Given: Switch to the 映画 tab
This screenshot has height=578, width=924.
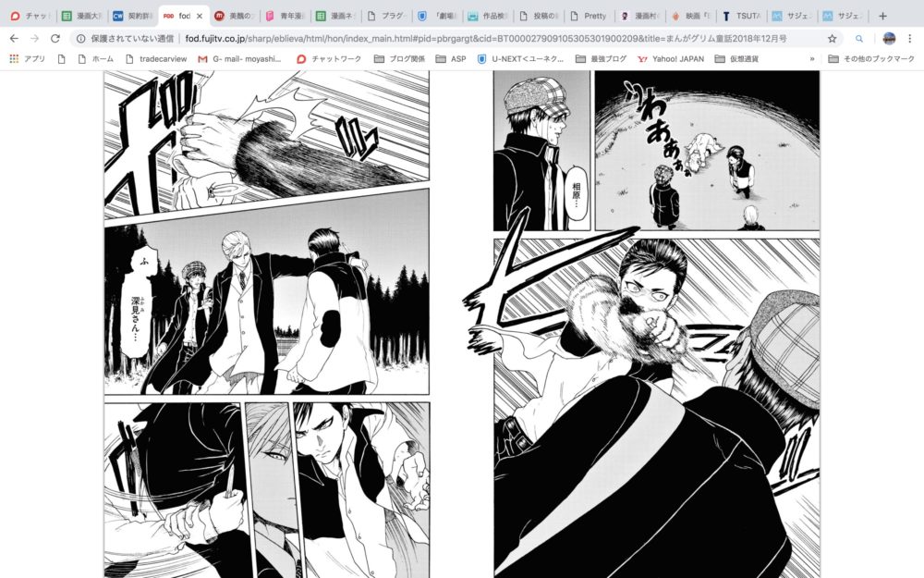Looking at the screenshot, I should [x=690, y=16].
